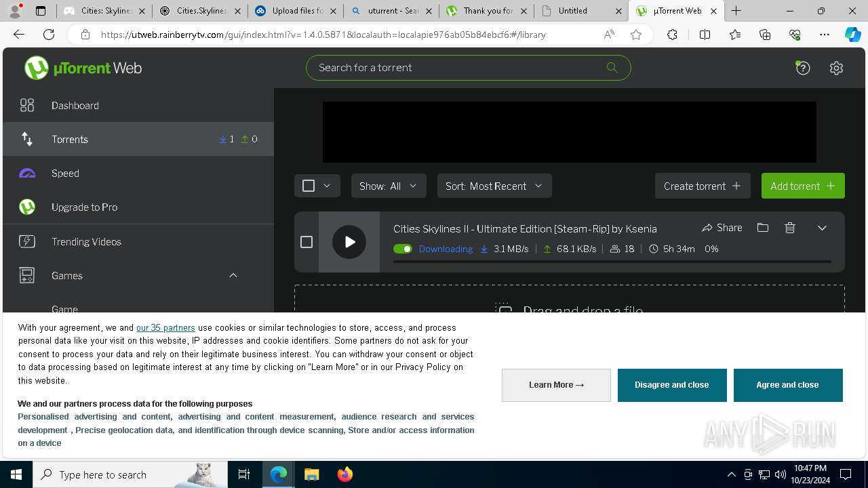Open the Show: All filter dropdown

pos(389,186)
